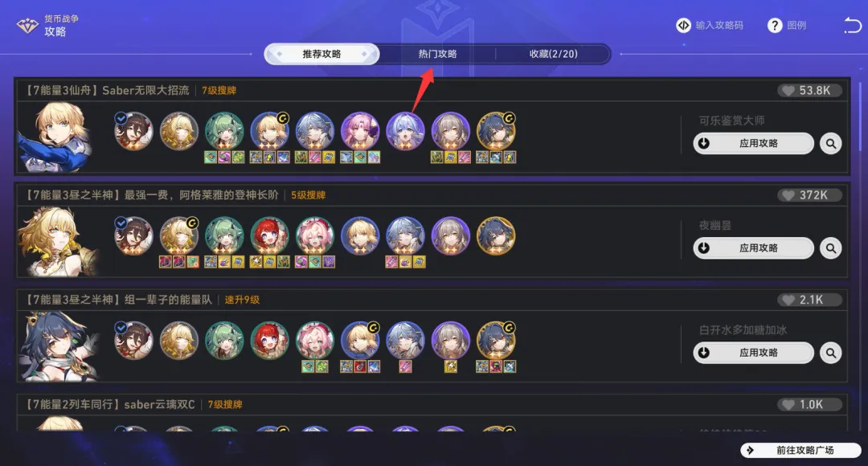
Task: Click the back arrow icon at top right
Action: click(x=853, y=26)
